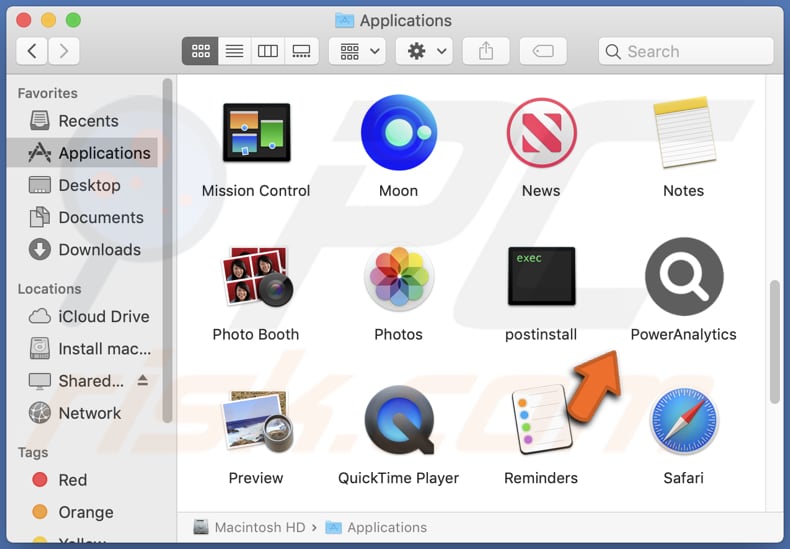Viewport: 790px width, 549px height.
Task: Open the Mission Control app icon
Action: pos(256,132)
